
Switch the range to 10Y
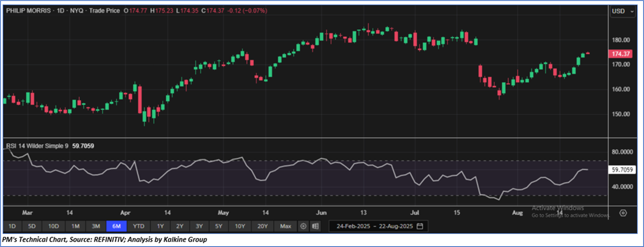[240, 226]
